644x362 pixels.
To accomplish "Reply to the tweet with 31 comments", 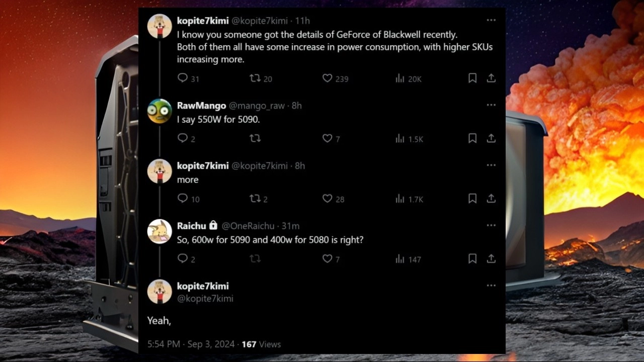I will point(183,78).
